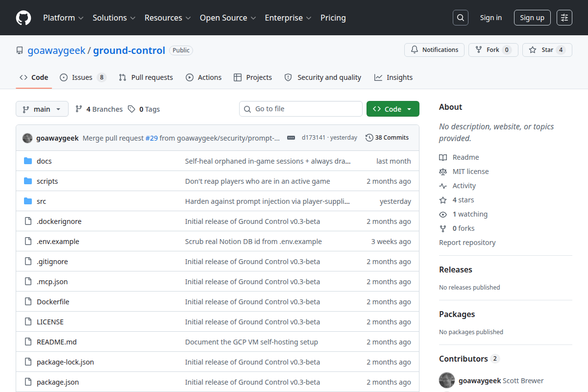Switch to the Insights tab
588x392 pixels.
393,77
